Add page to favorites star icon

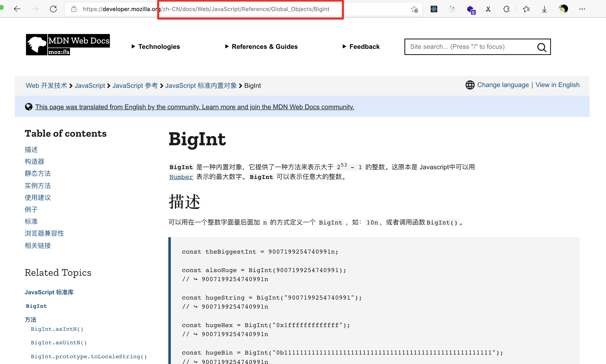point(414,9)
